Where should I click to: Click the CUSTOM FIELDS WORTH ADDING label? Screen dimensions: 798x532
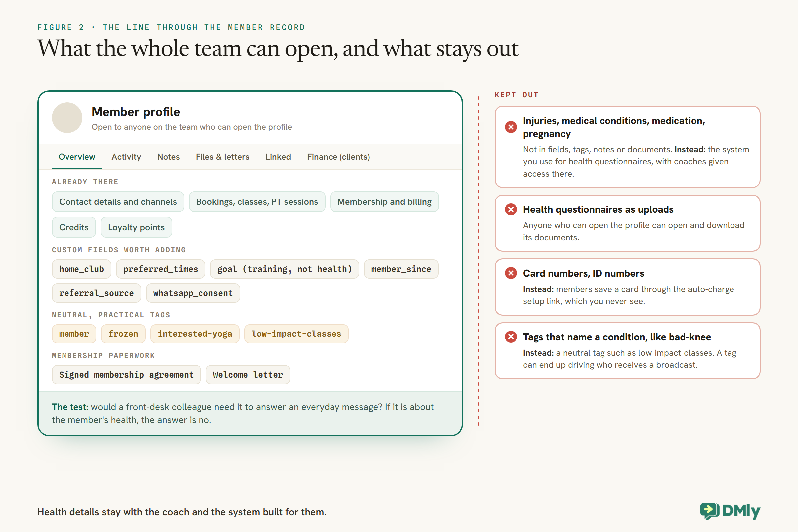tap(119, 250)
